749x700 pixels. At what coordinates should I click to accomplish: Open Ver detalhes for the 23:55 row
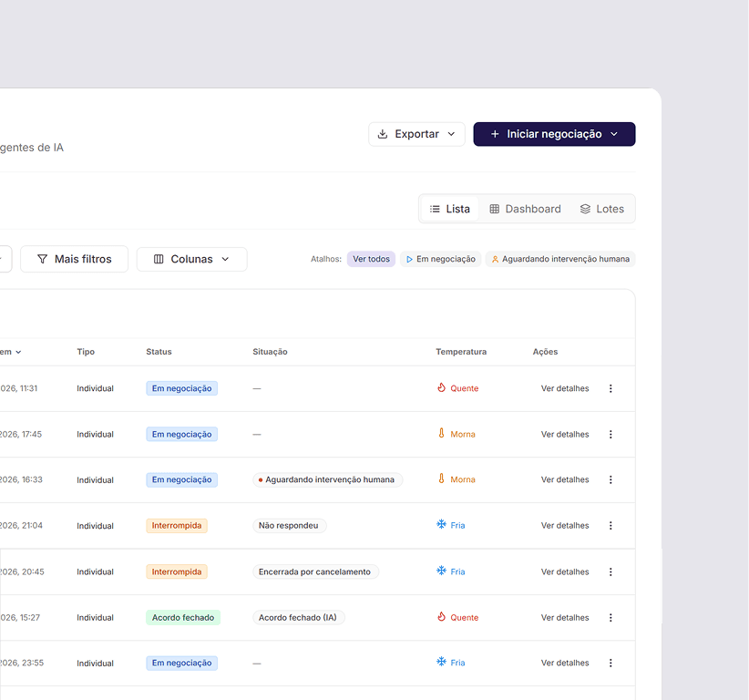(565, 663)
